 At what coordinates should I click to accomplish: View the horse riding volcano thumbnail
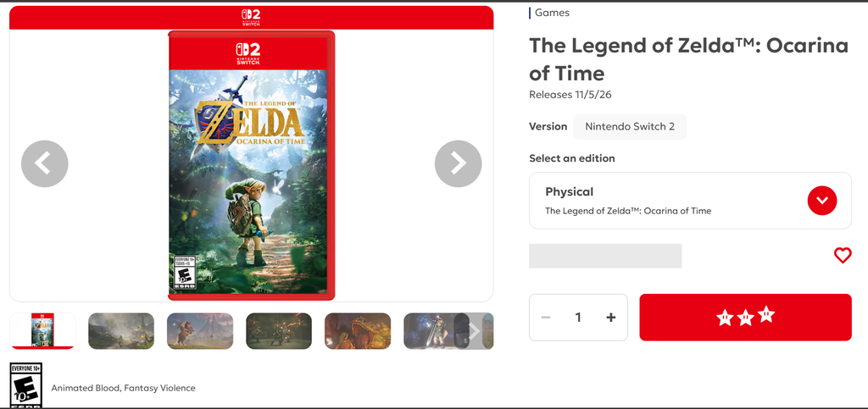[200, 331]
